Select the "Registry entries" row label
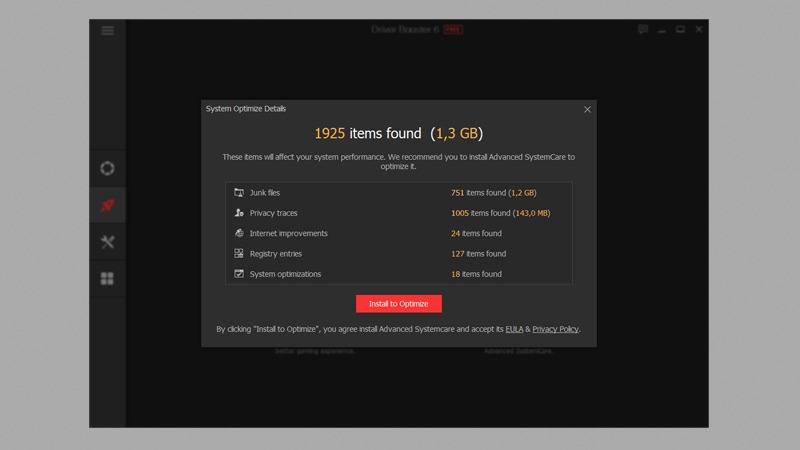Image resolution: width=800 pixels, height=450 pixels. coord(276,254)
